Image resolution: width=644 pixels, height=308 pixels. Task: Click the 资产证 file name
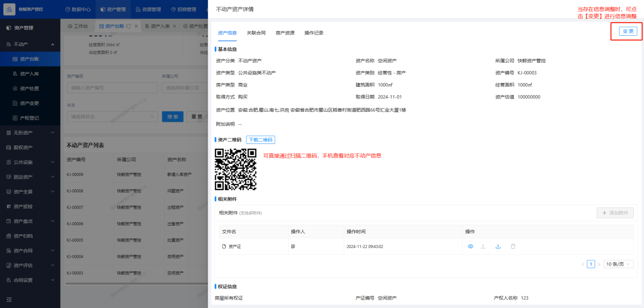click(234, 247)
